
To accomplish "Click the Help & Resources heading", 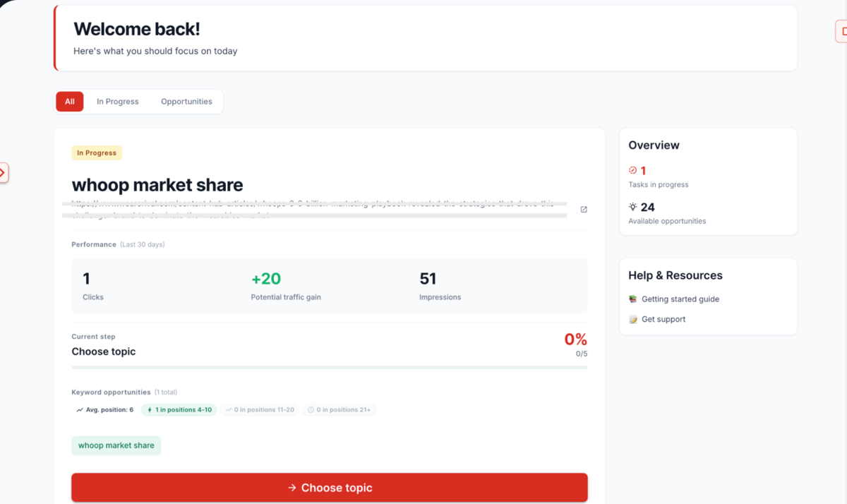I will tap(675, 275).
